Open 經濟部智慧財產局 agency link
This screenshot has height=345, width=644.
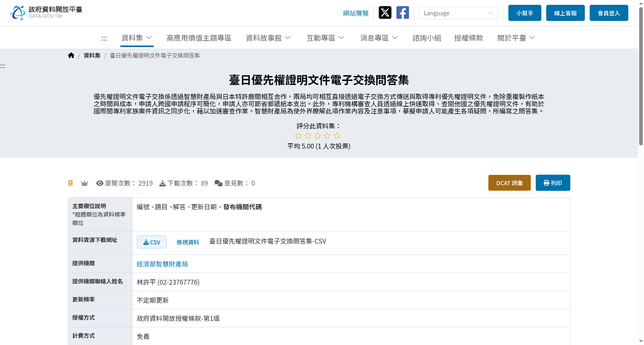tap(162, 264)
